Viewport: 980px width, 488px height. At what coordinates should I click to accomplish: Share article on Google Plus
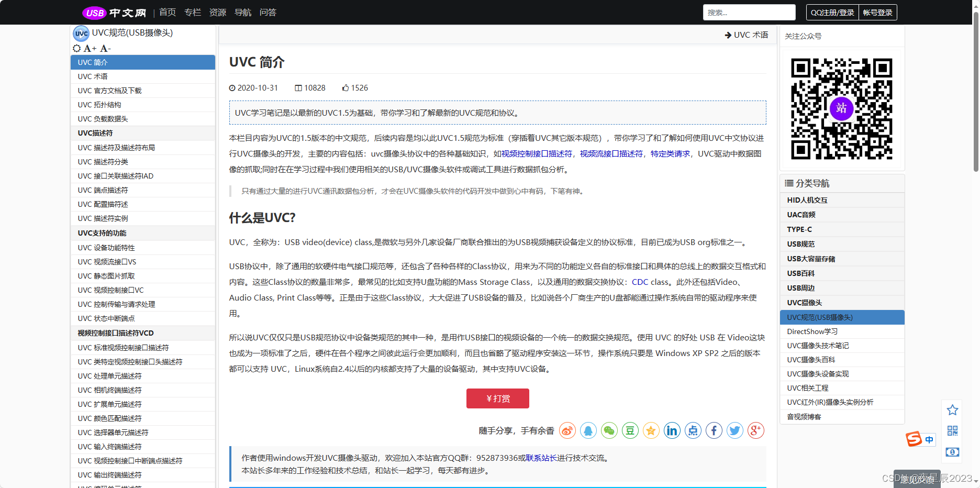[x=756, y=430]
